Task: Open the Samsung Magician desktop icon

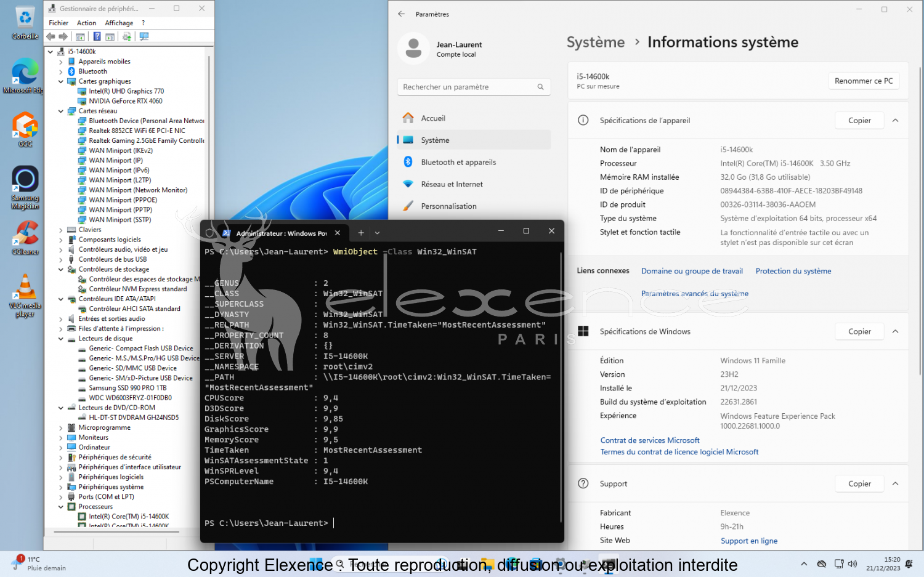Action: pyautogui.click(x=25, y=188)
